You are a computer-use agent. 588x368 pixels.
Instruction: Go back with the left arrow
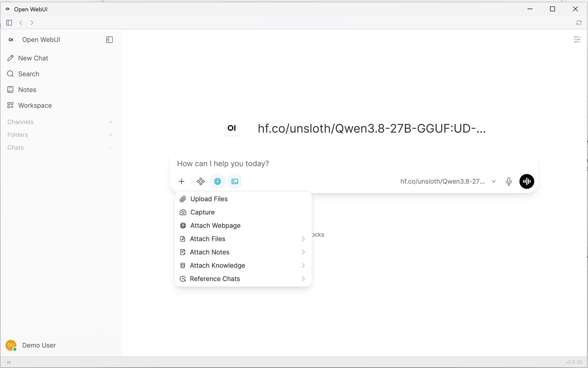[21, 23]
